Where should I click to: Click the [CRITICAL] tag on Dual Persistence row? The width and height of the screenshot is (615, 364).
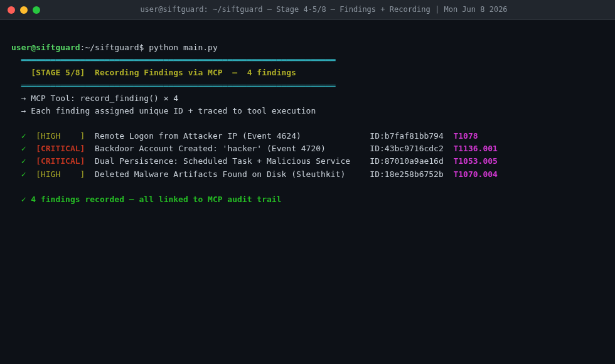click(60, 161)
